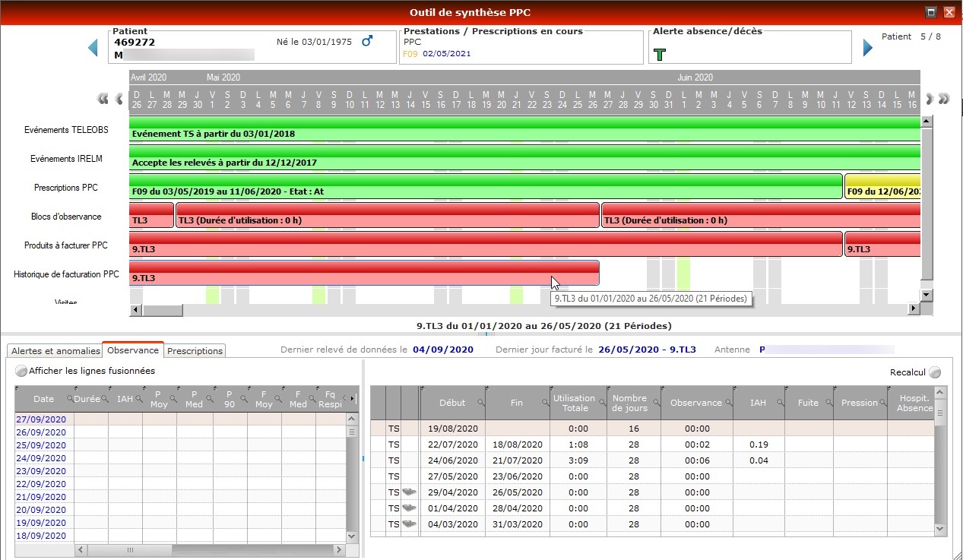Viewport: 963px width, 560px height.
Task: Click last data reading date 04/09/2020
Action: (443, 350)
